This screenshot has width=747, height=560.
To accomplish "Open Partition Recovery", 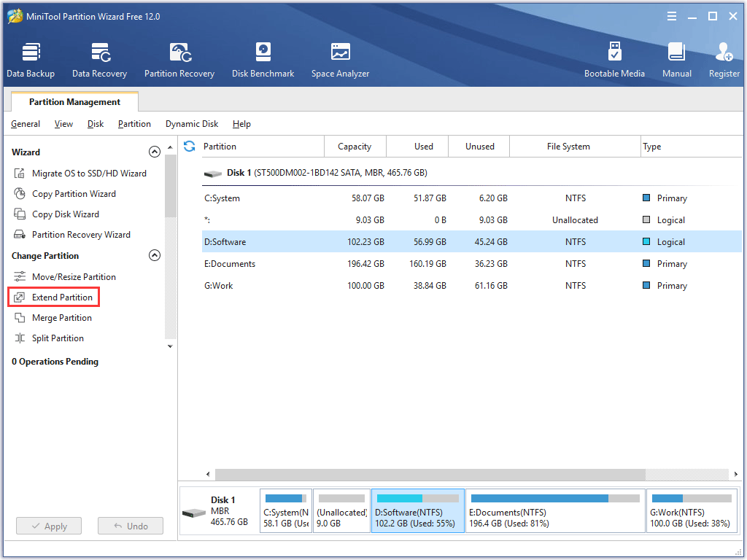I will pyautogui.click(x=179, y=58).
